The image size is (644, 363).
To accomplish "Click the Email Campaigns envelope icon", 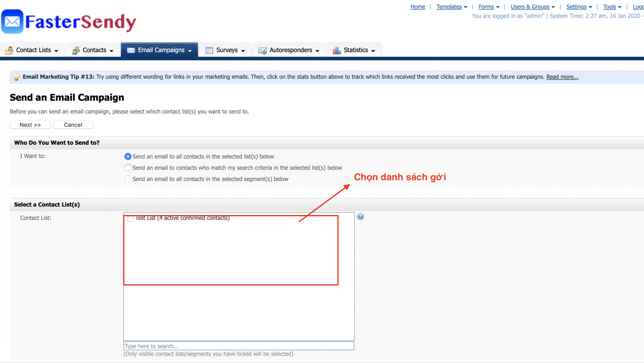I will coord(131,50).
